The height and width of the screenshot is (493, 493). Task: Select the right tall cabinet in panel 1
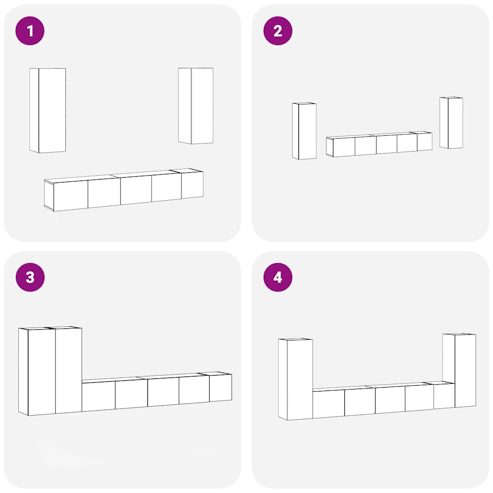(196, 106)
